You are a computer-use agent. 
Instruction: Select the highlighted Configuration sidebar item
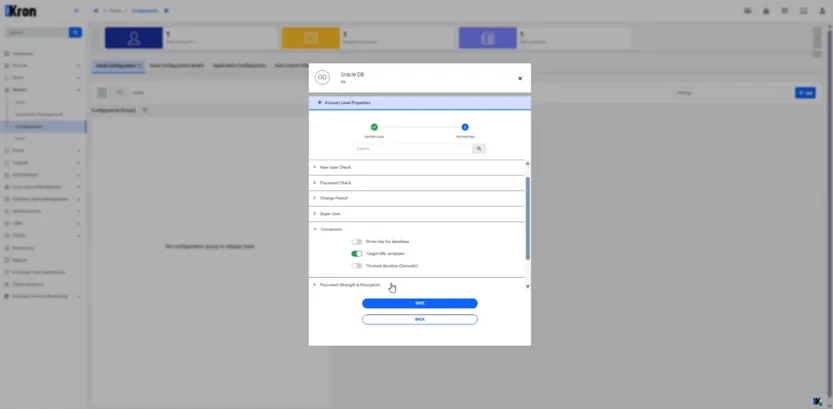tap(43, 126)
